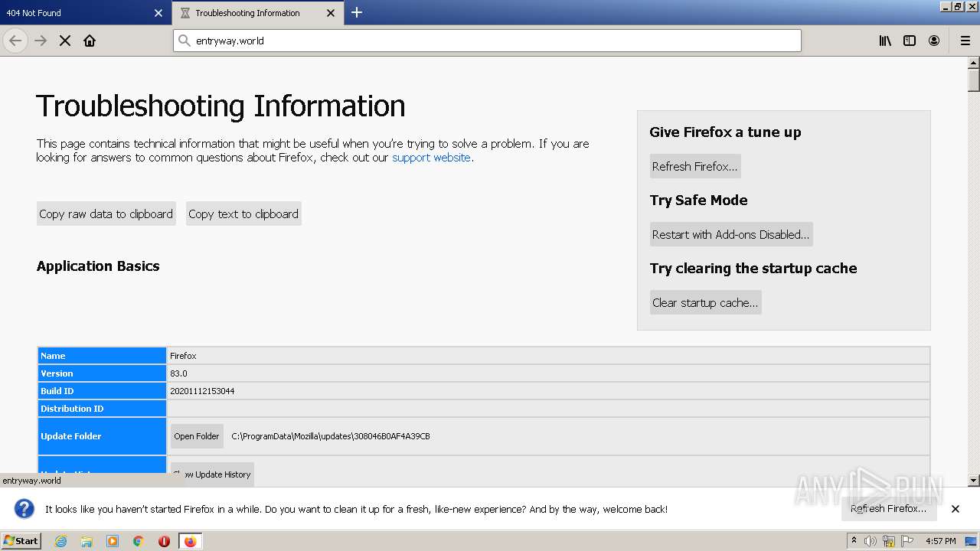This screenshot has width=980, height=551.
Task: Click the Try Safe Mode heading
Action: [698, 201]
